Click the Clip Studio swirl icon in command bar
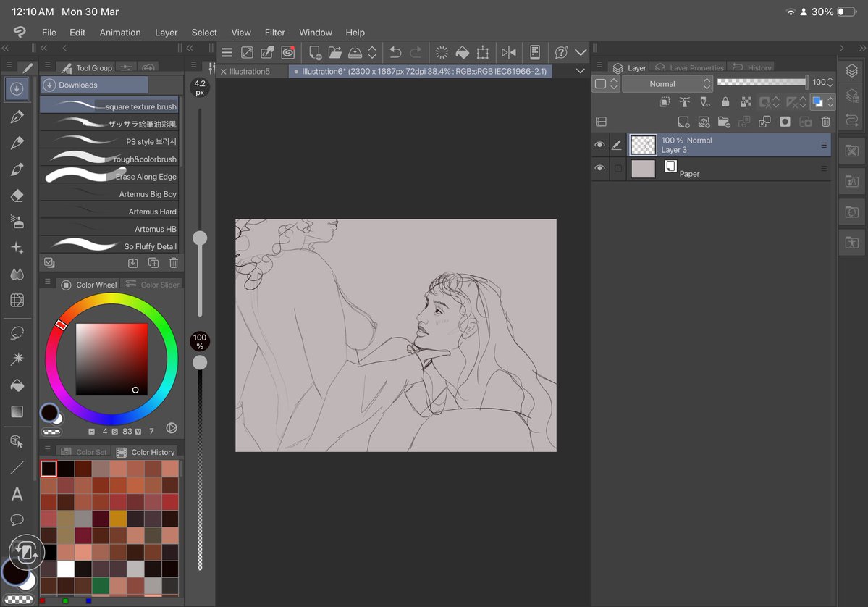This screenshot has height=607, width=868. (288, 53)
